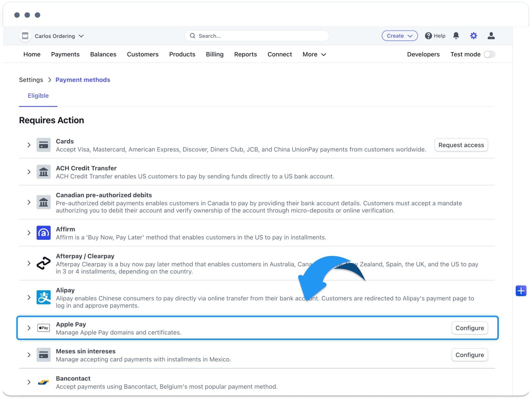Click the Requires Action heading
This screenshot has width=532, height=398.
(x=51, y=120)
